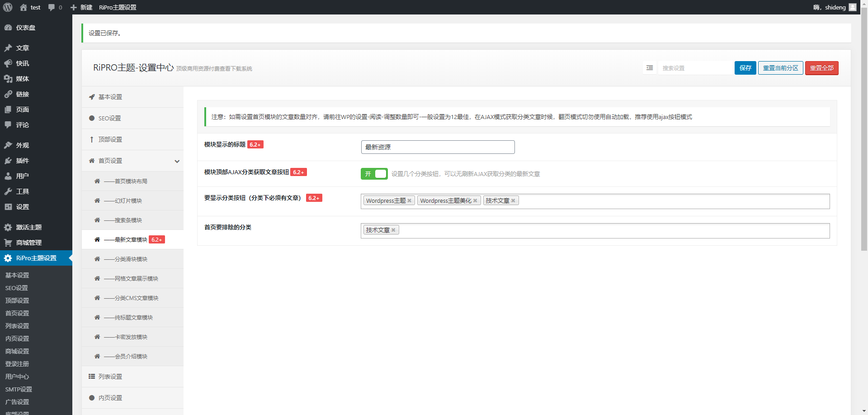
Task: Click 重置当前分区 button
Action: point(780,68)
